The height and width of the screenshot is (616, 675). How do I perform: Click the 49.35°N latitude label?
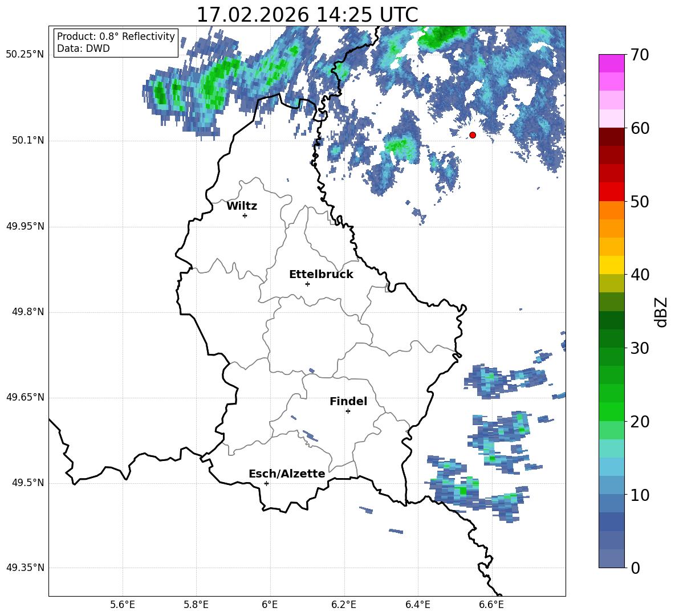pyautogui.click(x=25, y=568)
